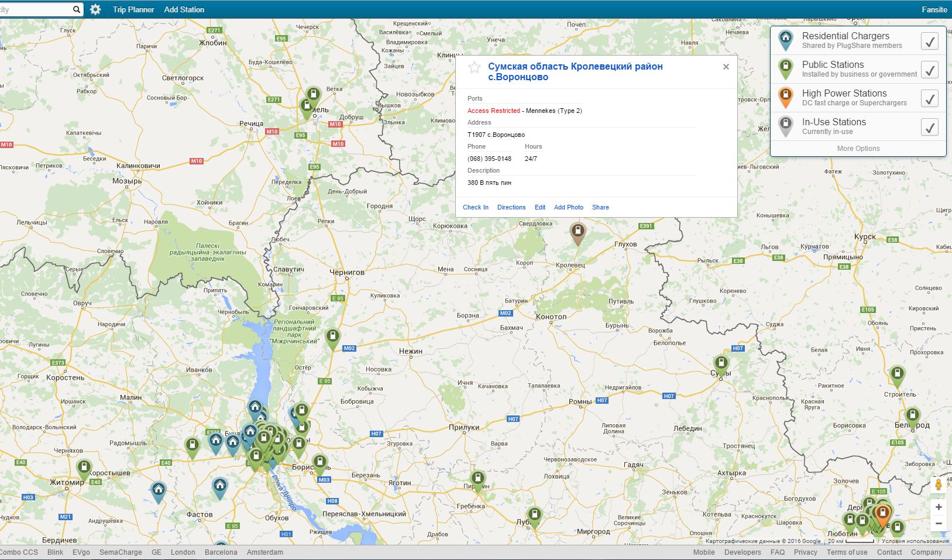Click the brown station pin near Кролевец
This screenshot has height=560, width=952.
578,232
